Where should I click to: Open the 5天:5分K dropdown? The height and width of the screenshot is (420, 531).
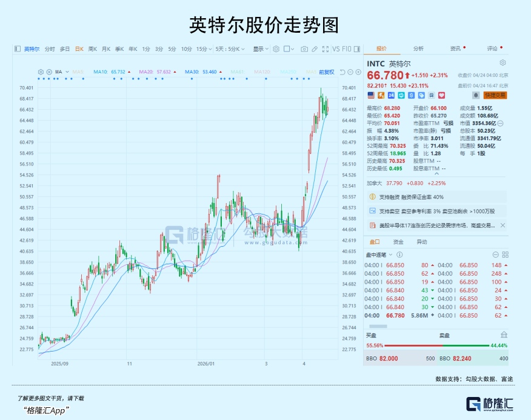(230, 49)
